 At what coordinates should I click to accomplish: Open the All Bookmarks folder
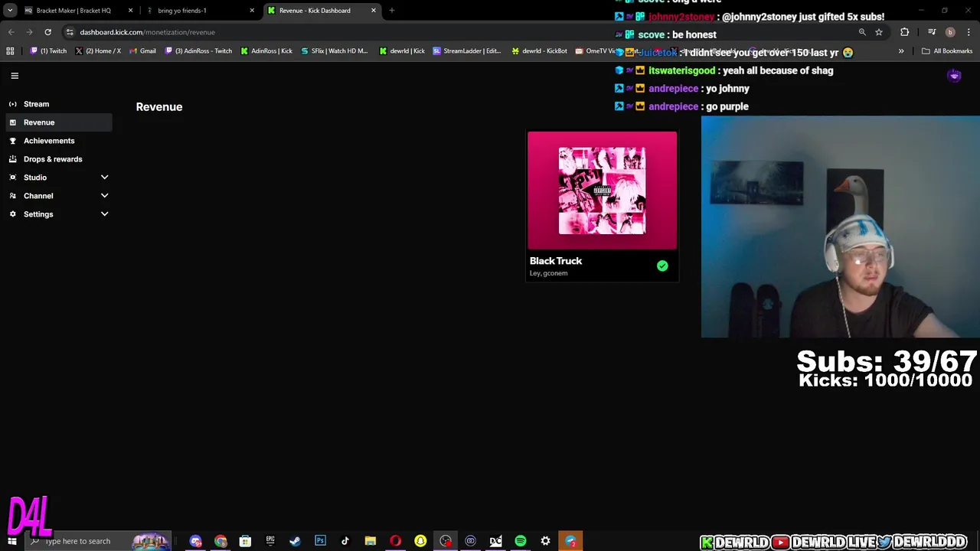click(947, 51)
